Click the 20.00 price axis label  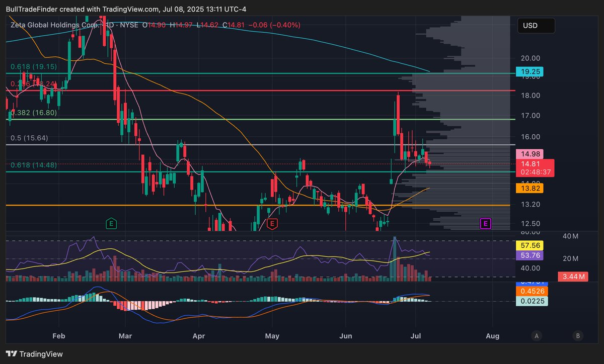[531, 58]
